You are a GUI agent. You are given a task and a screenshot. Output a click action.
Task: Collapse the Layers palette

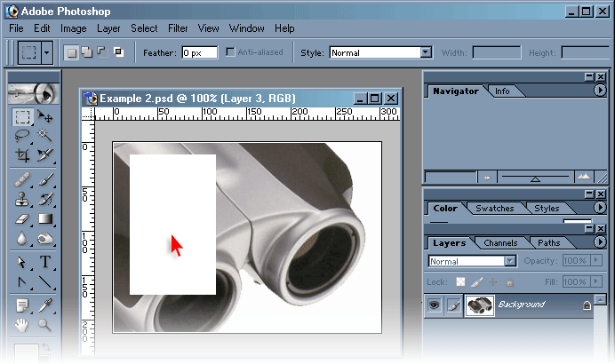[x=589, y=228]
